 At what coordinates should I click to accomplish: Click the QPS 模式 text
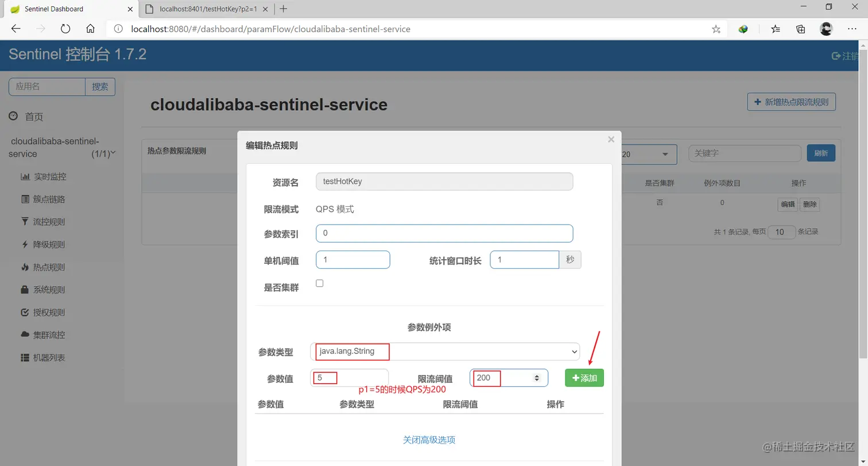coord(335,210)
